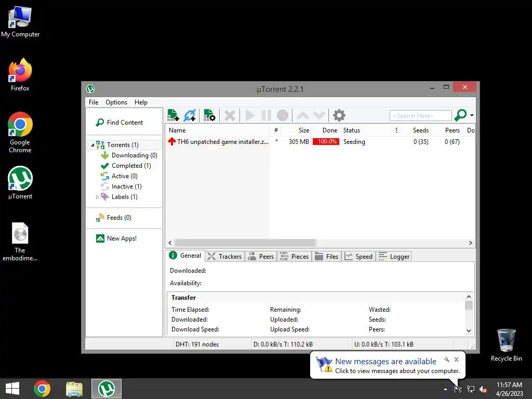Viewport: 532px width, 399px height.
Task: Click wrench icon in notification balloon
Action: tap(447, 360)
